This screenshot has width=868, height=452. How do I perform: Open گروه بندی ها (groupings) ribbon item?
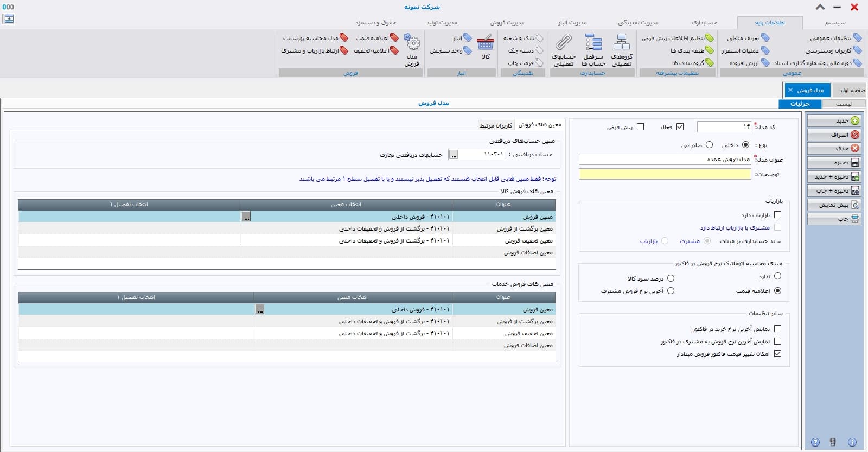pyautogui.click(x=693, y=63)
